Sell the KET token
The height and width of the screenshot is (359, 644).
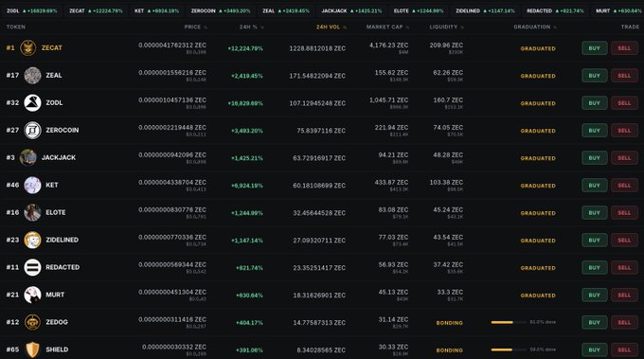tap(624, 186)
